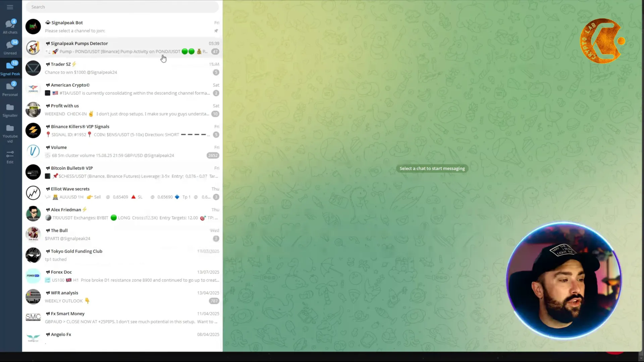Click the 'Select a chat to start messaging' label
The width and height of the screenshot is (644, 362).
point(432,169)
